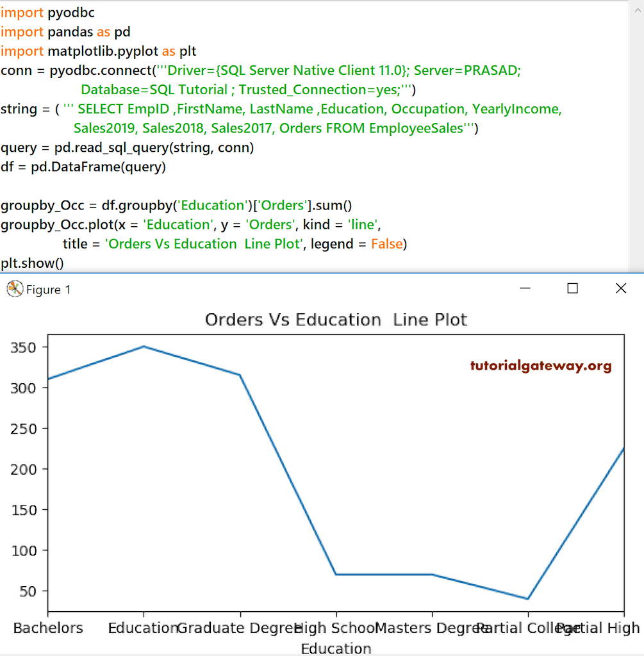
Task: Click the 'query = pd.read_sql_query' line
Action: [x=128, y=147]
